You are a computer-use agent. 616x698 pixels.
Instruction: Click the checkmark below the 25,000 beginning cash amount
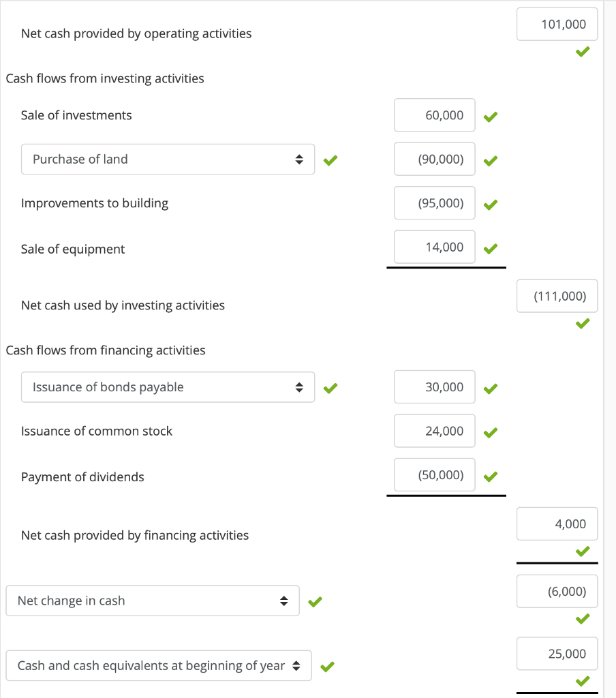[x=583, y=681]
